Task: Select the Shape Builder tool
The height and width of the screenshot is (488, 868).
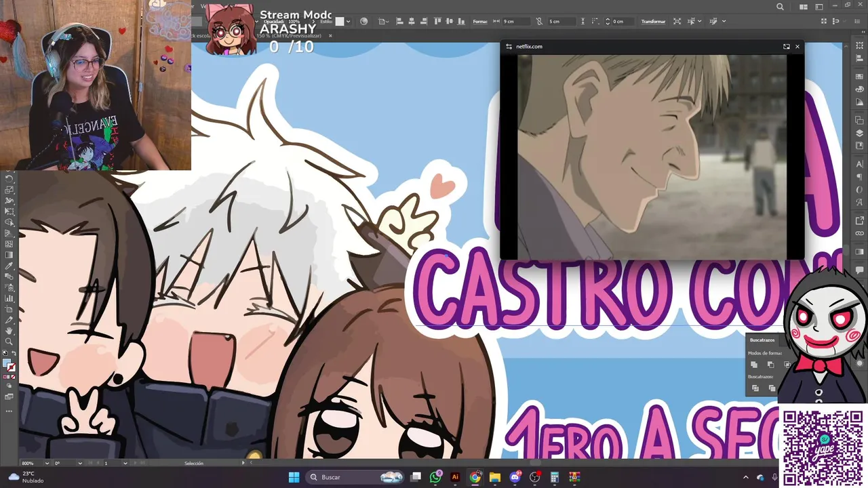Action: 9,223
